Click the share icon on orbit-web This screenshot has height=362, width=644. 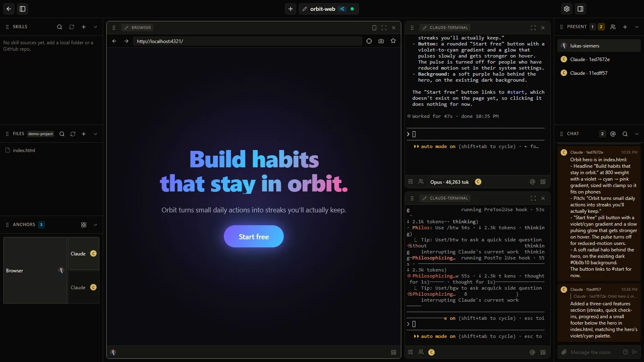pos(343,9)
